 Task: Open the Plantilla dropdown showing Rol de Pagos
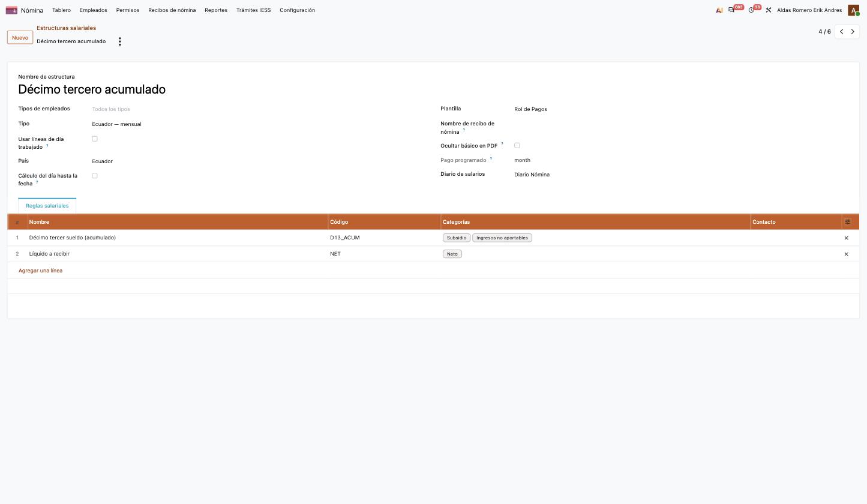[681, 109]
